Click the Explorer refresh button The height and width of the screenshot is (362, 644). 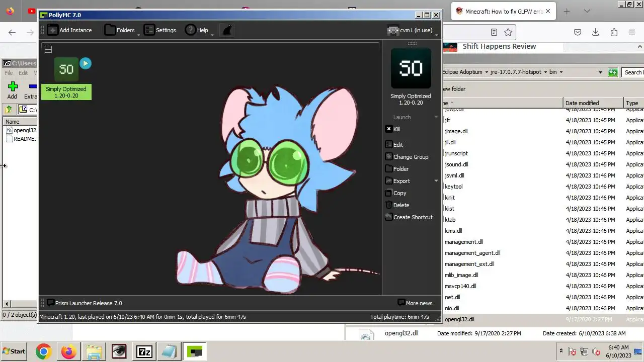[612, 72]
